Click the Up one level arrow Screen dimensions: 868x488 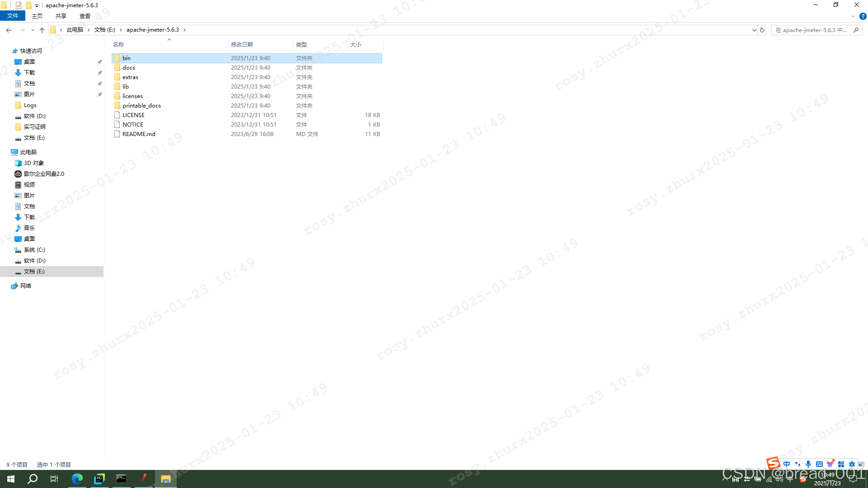[42, 30]
